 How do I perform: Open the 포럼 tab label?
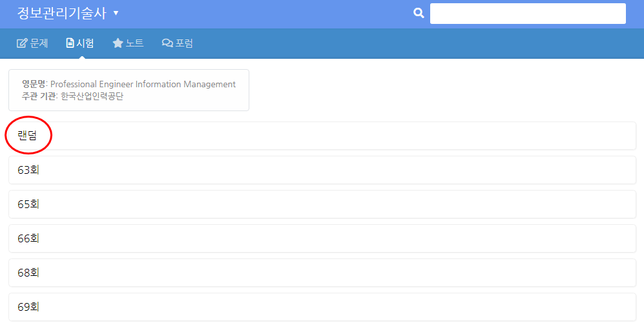(x=184, y=43)
